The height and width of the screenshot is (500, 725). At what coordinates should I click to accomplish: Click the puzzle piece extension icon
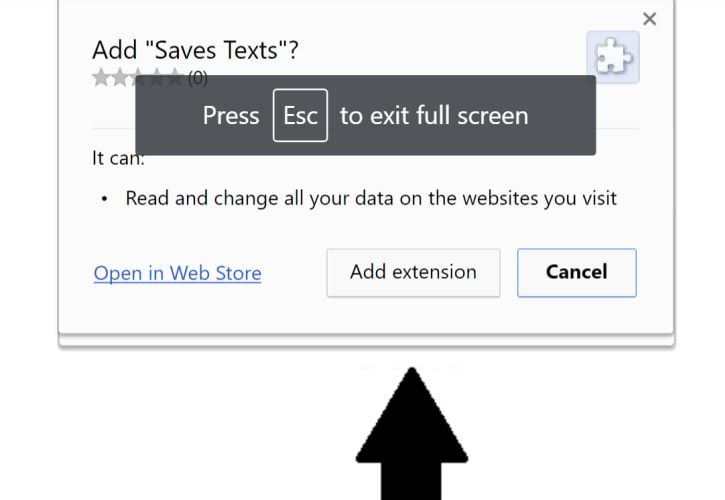coord(613,58)
